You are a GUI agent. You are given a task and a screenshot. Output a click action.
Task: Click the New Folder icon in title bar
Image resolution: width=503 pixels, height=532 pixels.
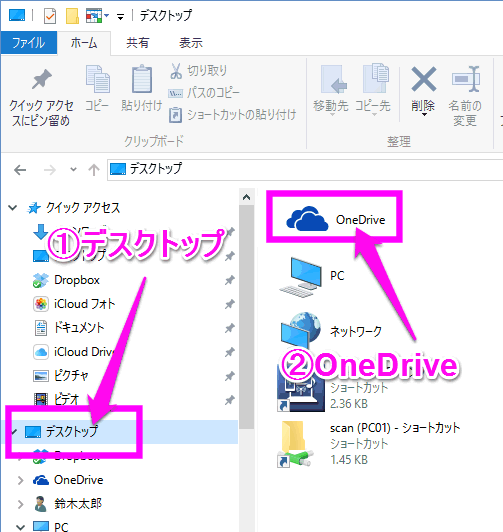point(72,16)
